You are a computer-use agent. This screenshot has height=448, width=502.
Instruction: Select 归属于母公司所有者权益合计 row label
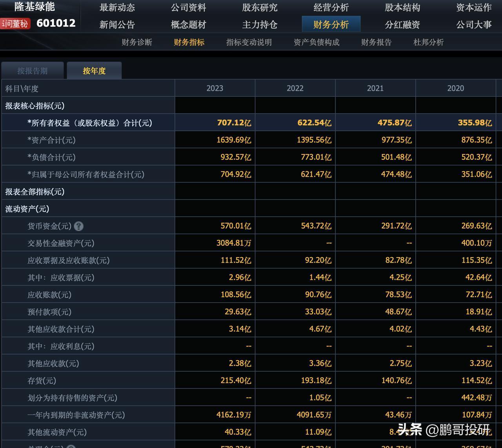tap(86, 174)
